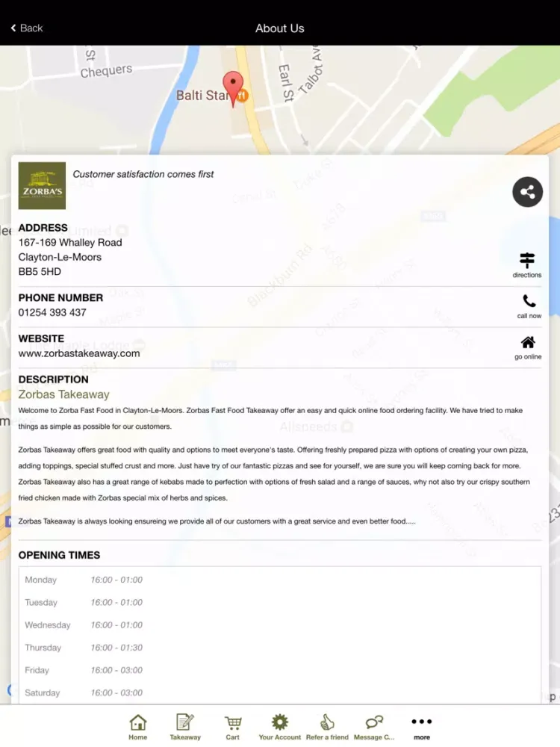
Task: Tap the phone number 01254 393 437
Action: coord(52,312)
